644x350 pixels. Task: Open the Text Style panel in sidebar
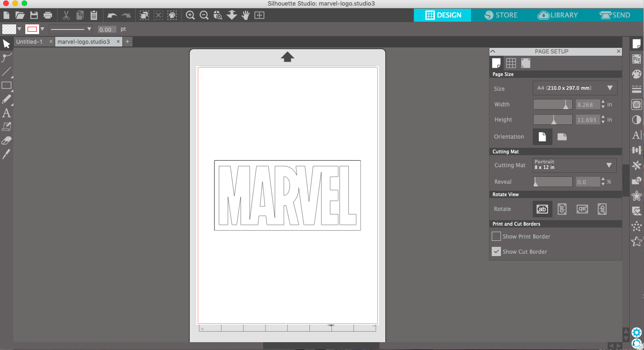coord(637,135)
